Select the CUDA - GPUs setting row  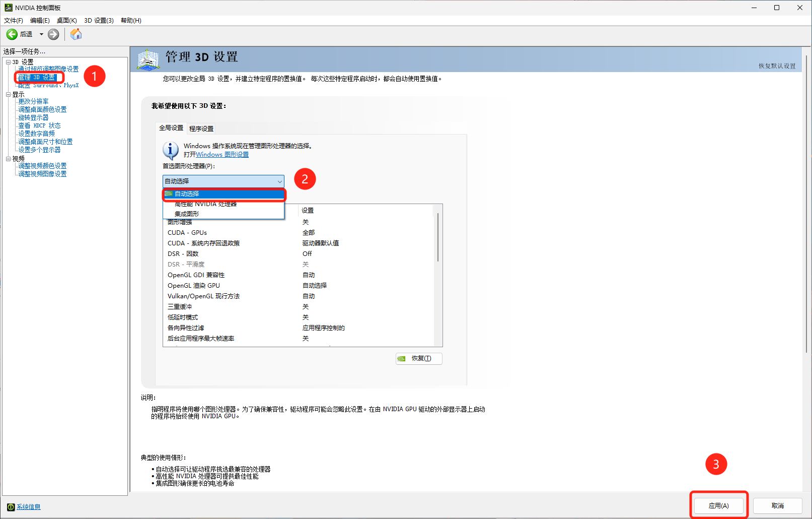pyautogui.click(x=298, y=233)
